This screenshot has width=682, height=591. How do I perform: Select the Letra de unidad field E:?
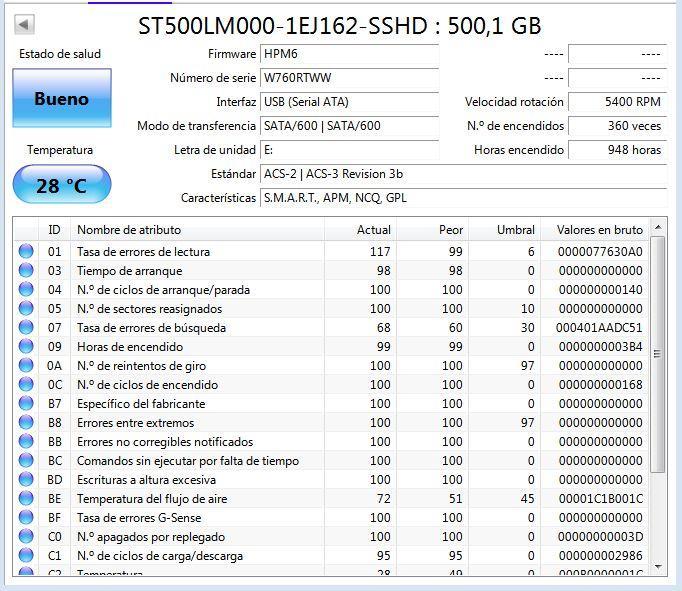(x=349, y=150)
